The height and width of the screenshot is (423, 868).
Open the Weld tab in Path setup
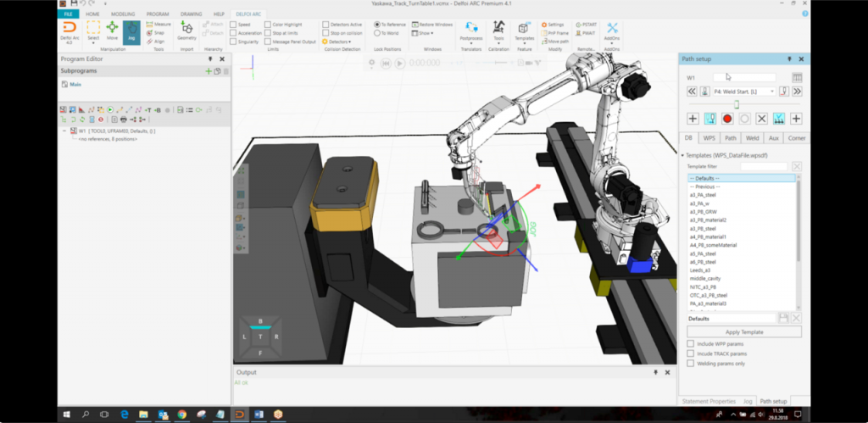[x=752, y=138]
